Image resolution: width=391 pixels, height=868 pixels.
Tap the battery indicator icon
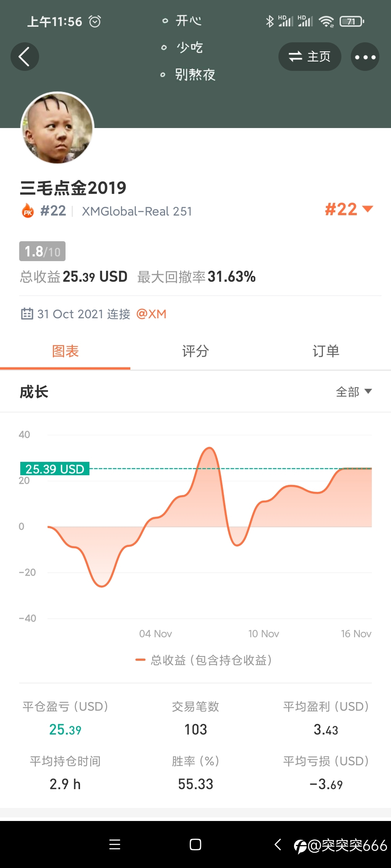(352, 22)
